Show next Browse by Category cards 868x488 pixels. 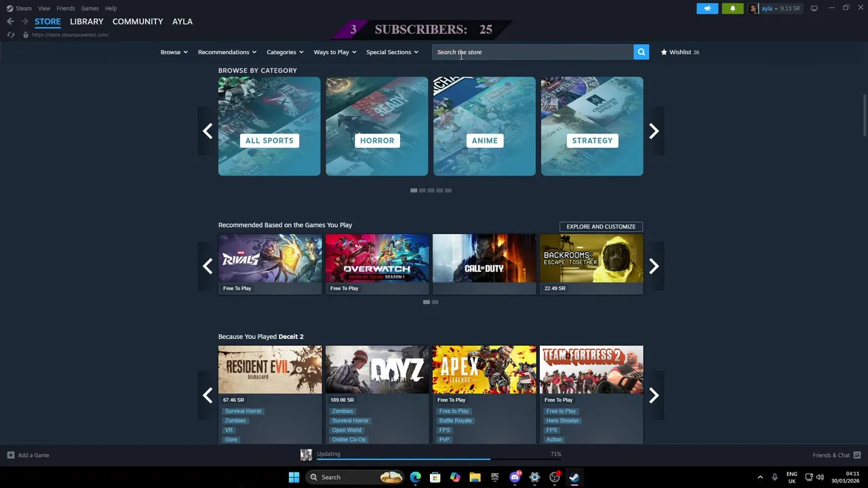coord(654,131)
